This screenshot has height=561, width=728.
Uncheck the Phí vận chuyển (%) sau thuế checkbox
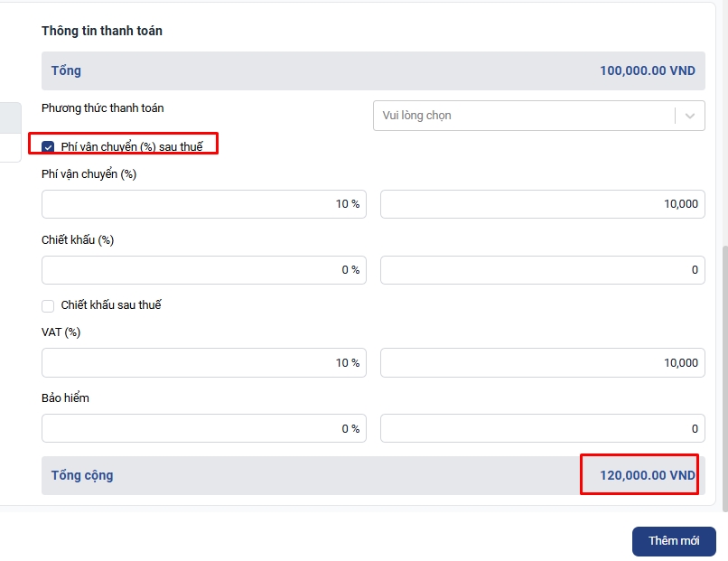tap(49, 146)
